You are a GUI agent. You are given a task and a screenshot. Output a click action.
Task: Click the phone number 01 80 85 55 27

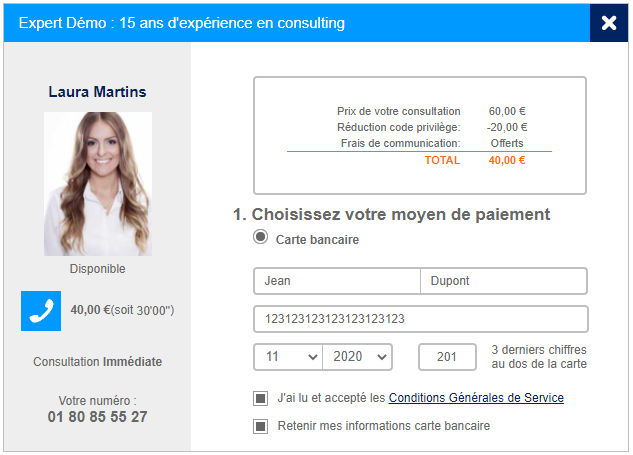click(98, 417)
